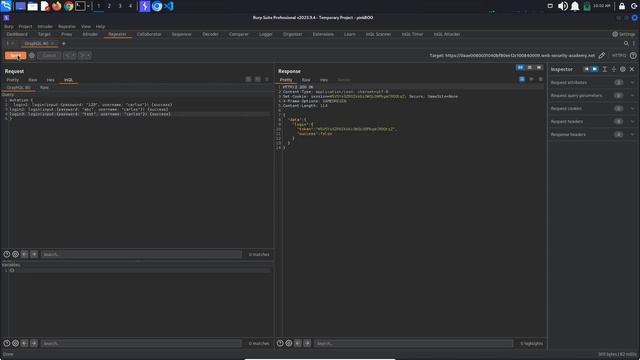640x360 pixels.
Task: Dock Inspector panel to the right
Action: pyautogui.click(x=595, y=69)
